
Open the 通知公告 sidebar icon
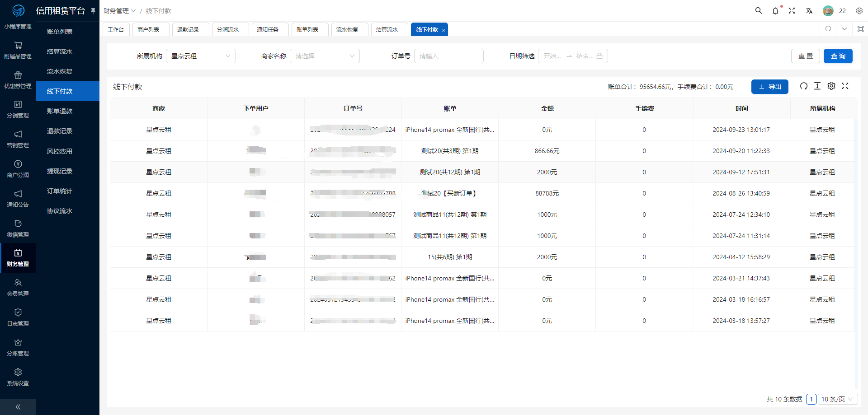[x=18, y=194]
